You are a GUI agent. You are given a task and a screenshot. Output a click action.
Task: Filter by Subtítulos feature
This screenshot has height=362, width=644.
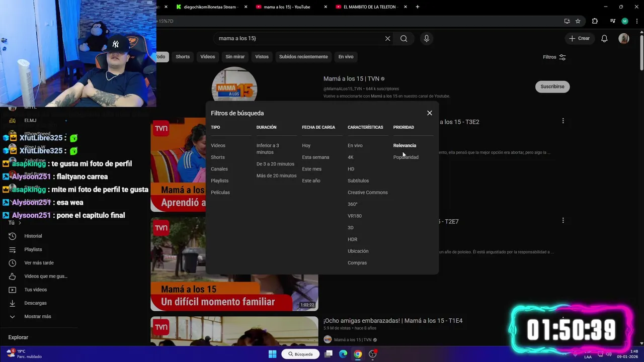(x=358, y=180)
